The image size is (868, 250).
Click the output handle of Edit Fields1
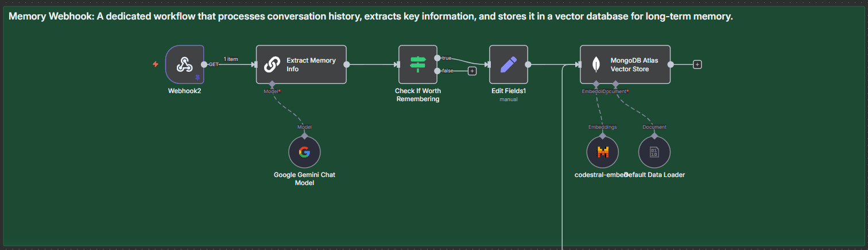(528, 64)
